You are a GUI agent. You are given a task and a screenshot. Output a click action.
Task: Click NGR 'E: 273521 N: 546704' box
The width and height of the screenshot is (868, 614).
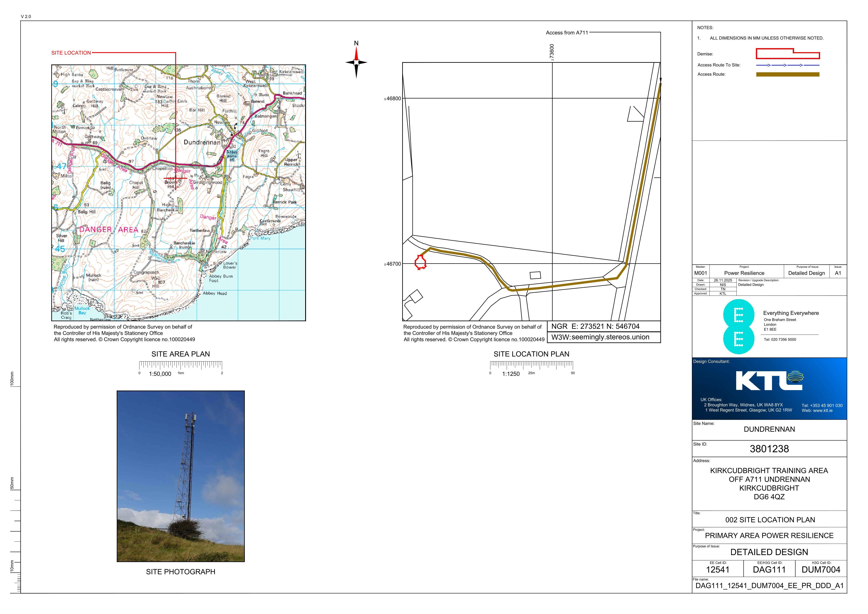(604, 327)
